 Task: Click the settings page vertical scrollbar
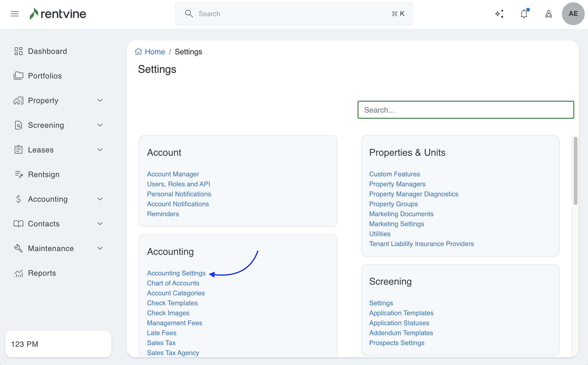coord(575,171)
